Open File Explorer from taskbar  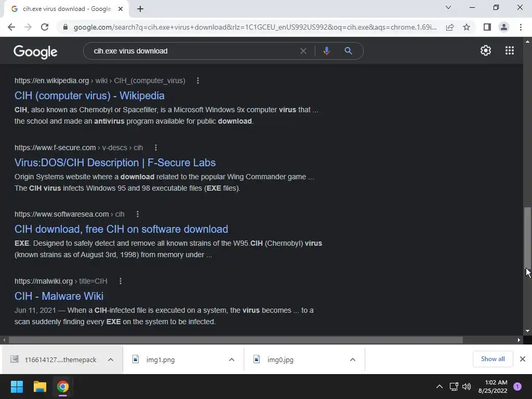[39, 387]
